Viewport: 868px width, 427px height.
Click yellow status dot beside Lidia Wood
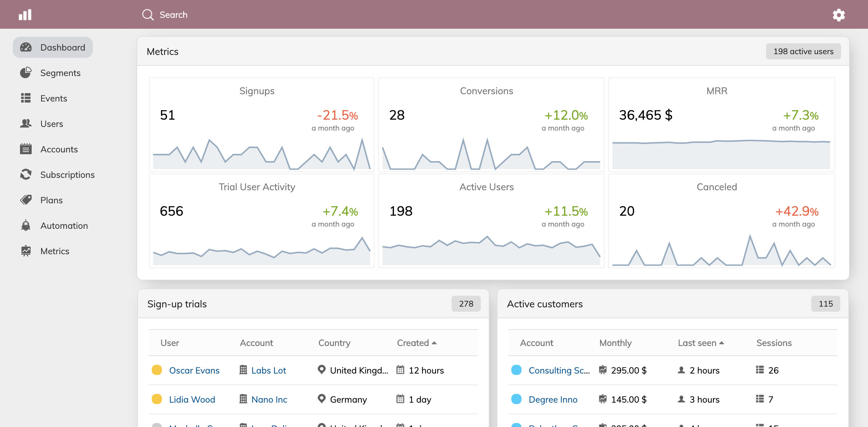157,399
